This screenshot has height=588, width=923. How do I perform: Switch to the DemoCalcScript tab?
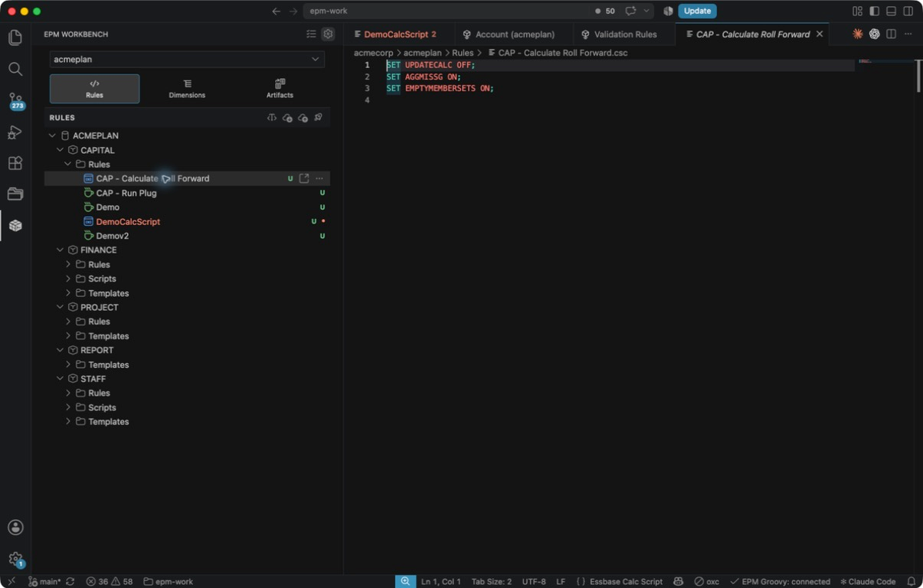click(x=399, y=34)
